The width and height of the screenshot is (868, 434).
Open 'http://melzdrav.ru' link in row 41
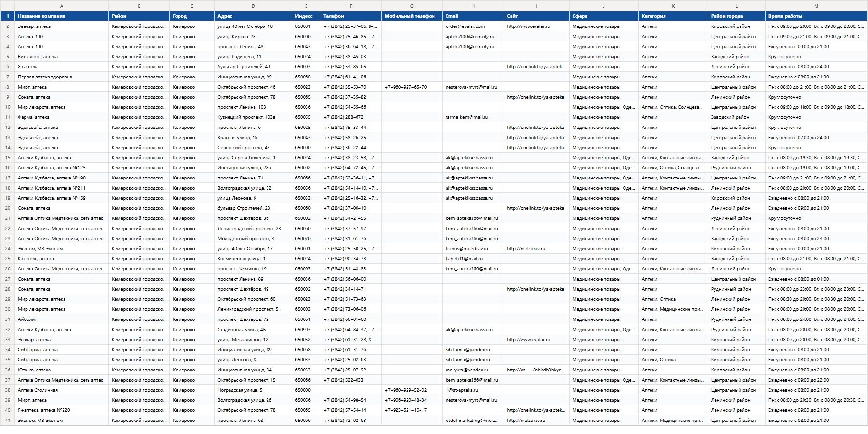coord(536,421)
